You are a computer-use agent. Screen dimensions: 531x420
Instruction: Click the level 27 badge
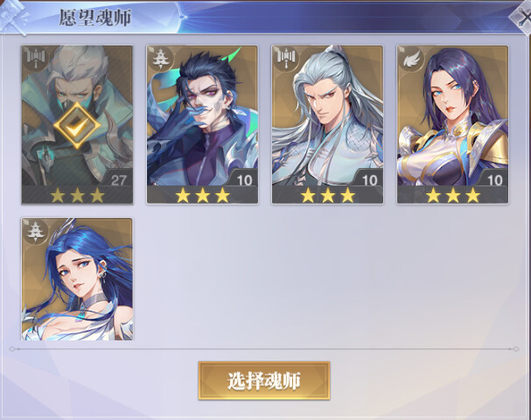pos(118,179)
